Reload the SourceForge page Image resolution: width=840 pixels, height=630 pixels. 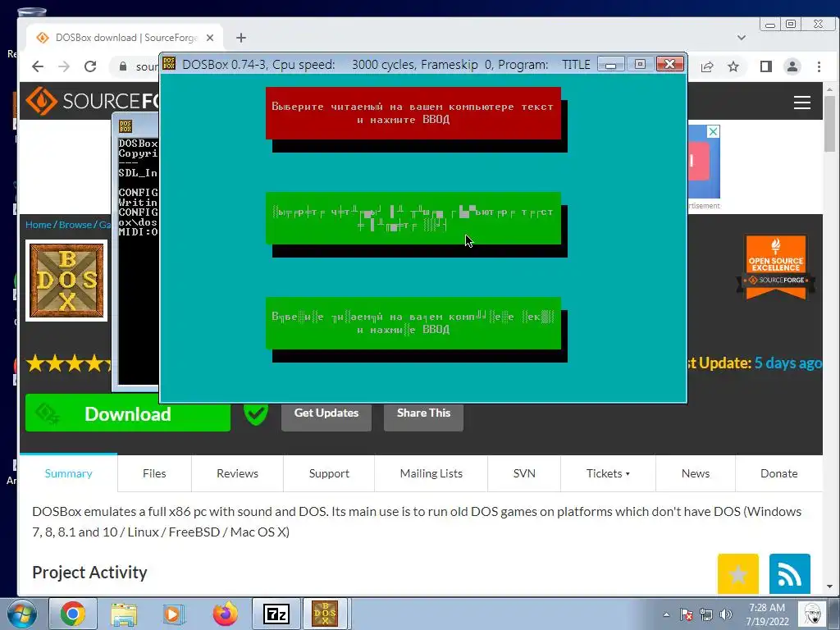[x=90, y=66]
